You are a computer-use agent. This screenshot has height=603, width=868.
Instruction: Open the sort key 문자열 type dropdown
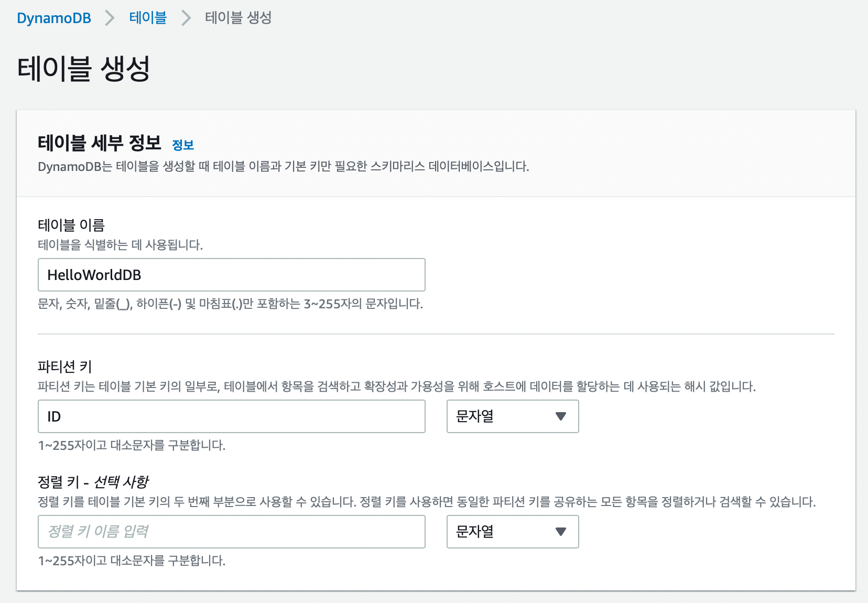pyautogui.click(x=513, y=532)
